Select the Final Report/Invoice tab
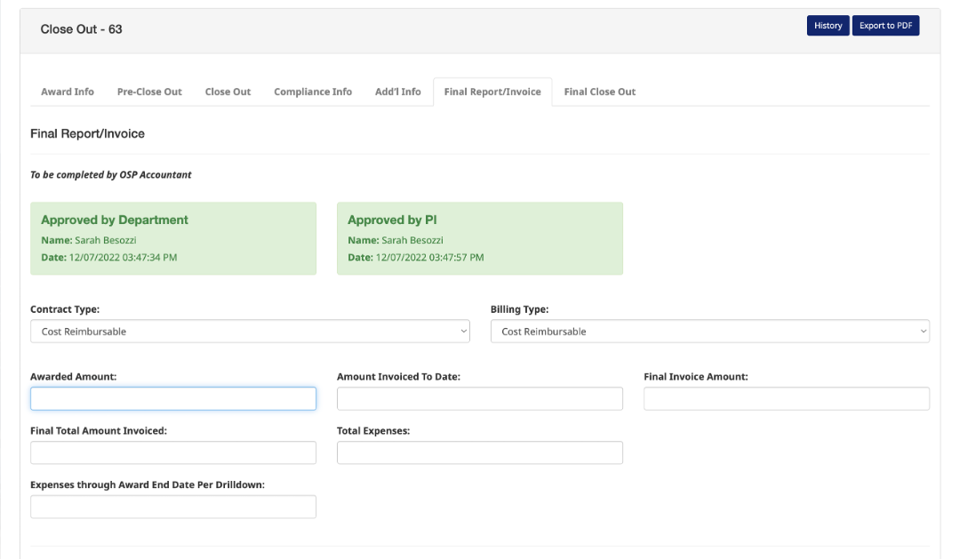 click(492, 92)
